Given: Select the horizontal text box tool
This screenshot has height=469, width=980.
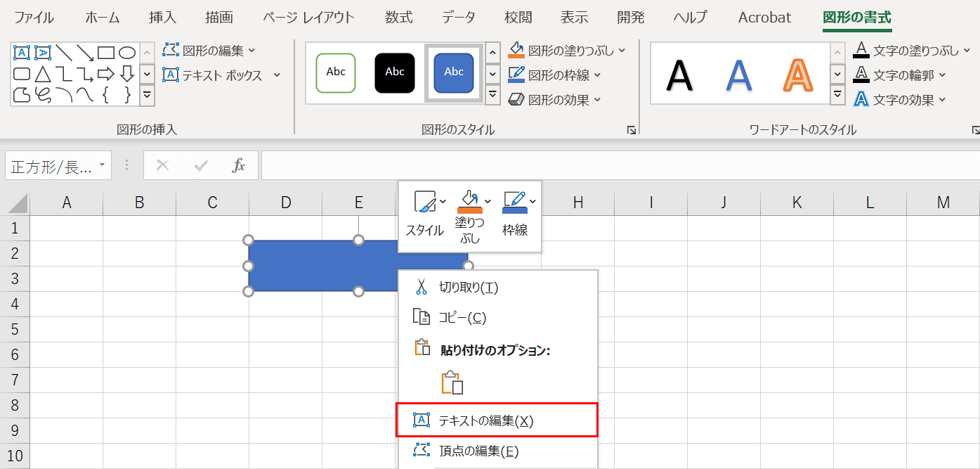Looking at the screenshot, I should pyautogui.click(x=22, y=52).
